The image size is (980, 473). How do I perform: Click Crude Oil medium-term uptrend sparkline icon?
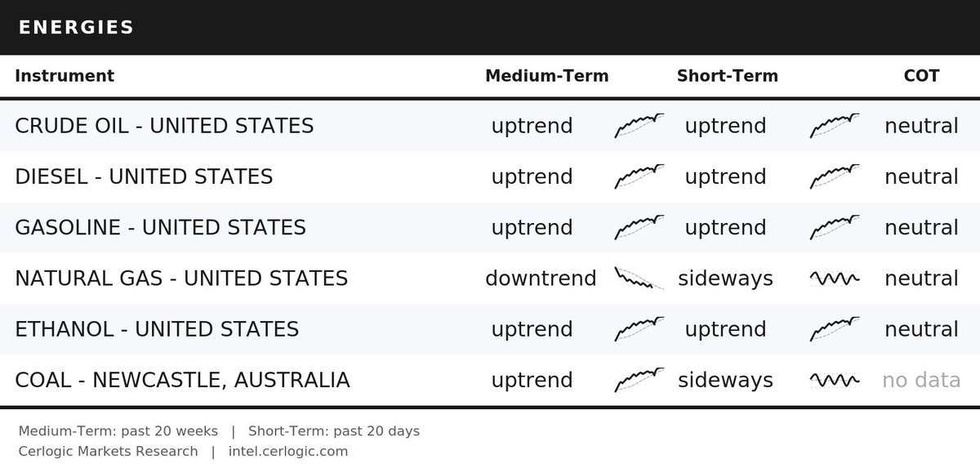[x=639, y=126]
